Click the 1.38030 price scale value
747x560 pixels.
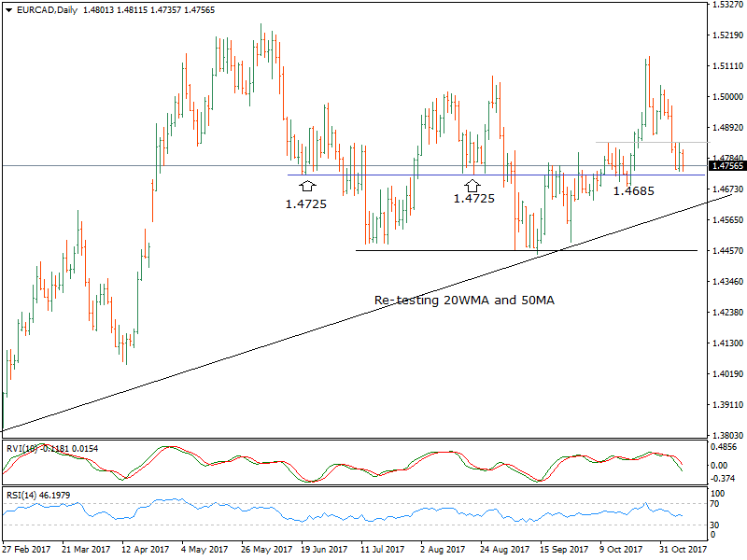(x=727, y=435)
